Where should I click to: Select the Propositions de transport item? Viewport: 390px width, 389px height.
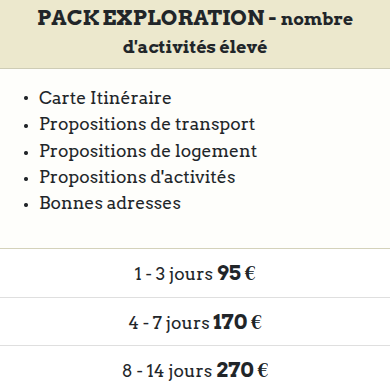tap(147, 125)
